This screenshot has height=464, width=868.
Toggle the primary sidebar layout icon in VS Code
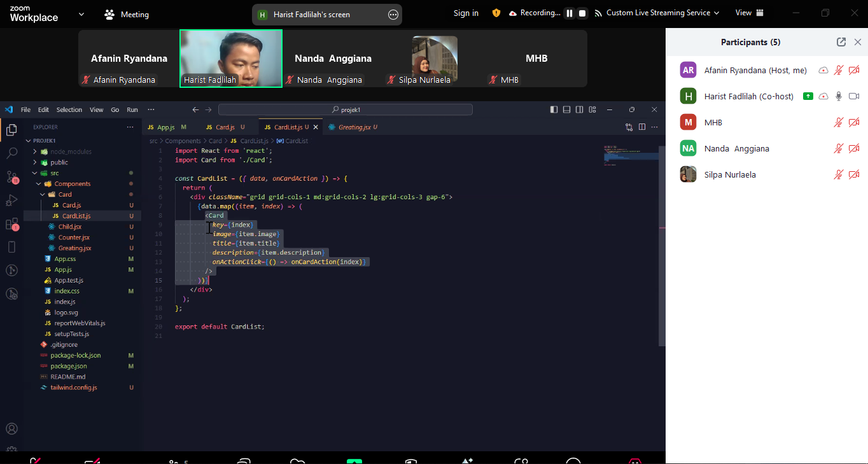554,109
